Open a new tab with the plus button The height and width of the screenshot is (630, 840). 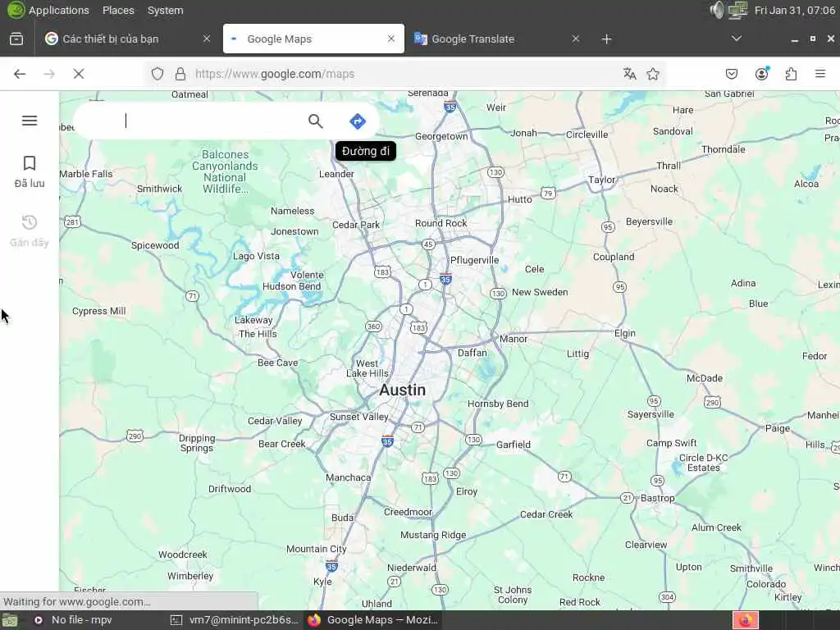tap(606, 39)
